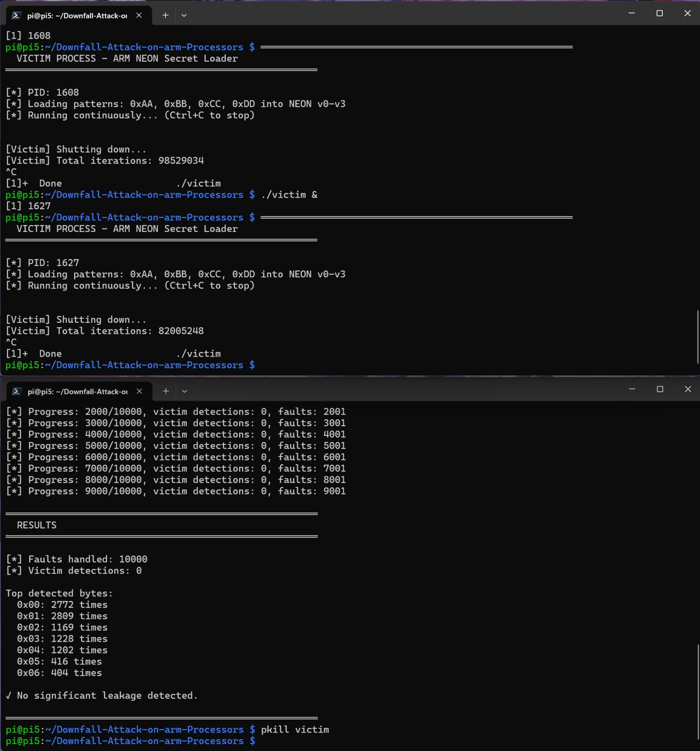Expand profile dropdown in top terminal window
The height and width of the screenshot is (751, 700).
tap(184, 15)
